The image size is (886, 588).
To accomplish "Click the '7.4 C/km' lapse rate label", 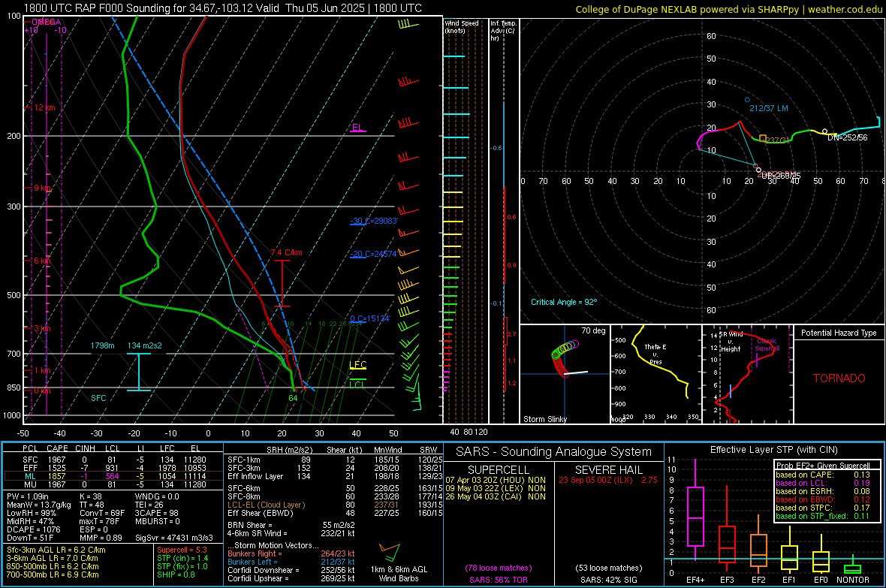I will point(286,253).
